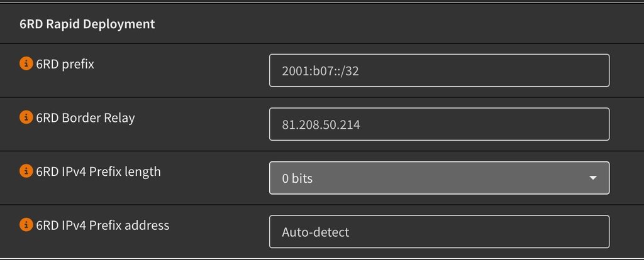Screen dimensions: 644x260
Task: Click the Auto-detect prefix address field
Action: [439, 232]
